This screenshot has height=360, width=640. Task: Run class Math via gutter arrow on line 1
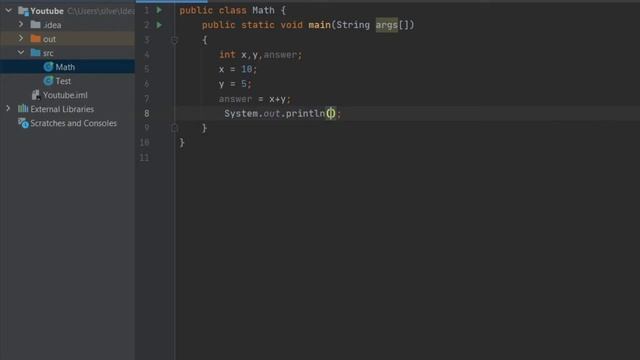tap(159, 10)
